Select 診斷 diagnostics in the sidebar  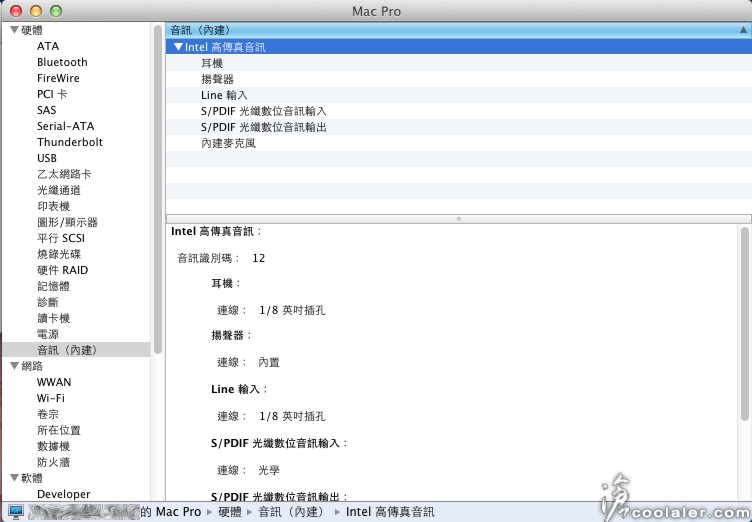coord(48,302)
